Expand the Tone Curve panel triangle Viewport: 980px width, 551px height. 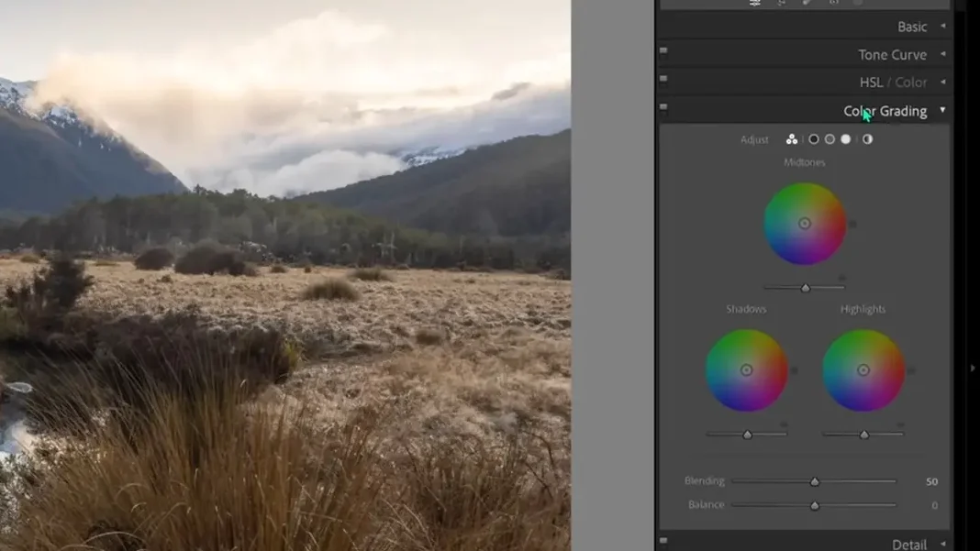pyautogui.click(x=943, y=54)
